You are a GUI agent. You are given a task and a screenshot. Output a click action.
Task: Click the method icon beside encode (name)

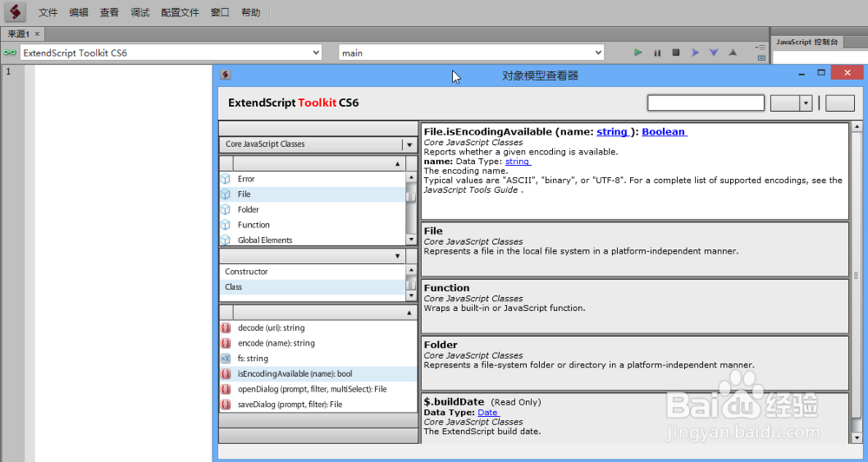point(226,343)
